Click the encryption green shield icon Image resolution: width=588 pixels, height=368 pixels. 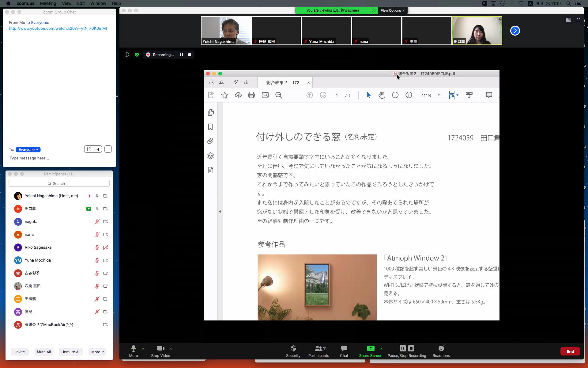point(137,55)
